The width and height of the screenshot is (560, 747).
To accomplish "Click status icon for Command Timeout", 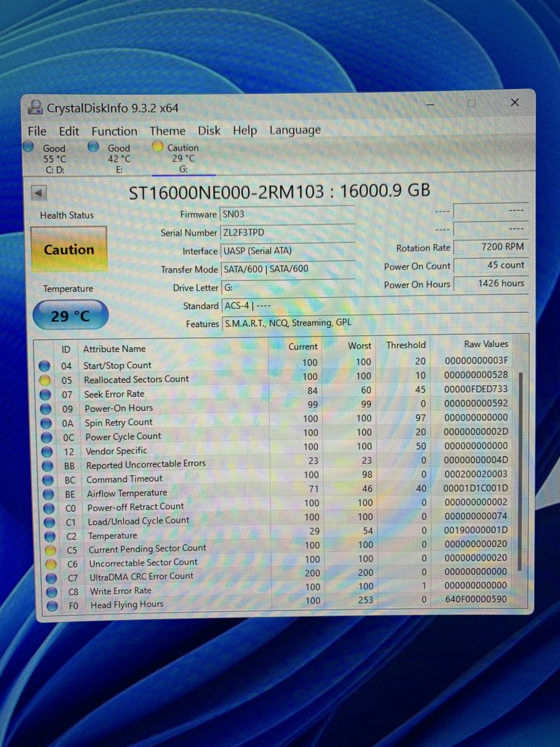I will pos(49,480).
